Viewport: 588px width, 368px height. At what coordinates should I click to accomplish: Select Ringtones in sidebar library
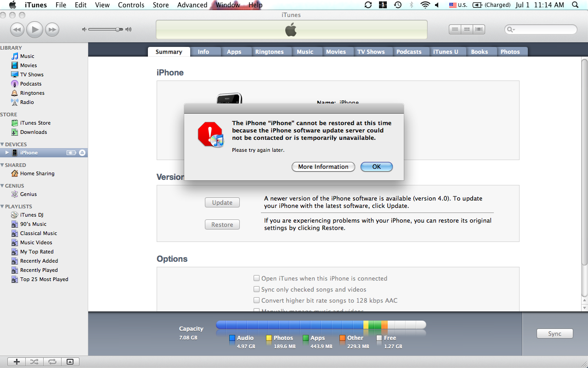tap(32, 93)
